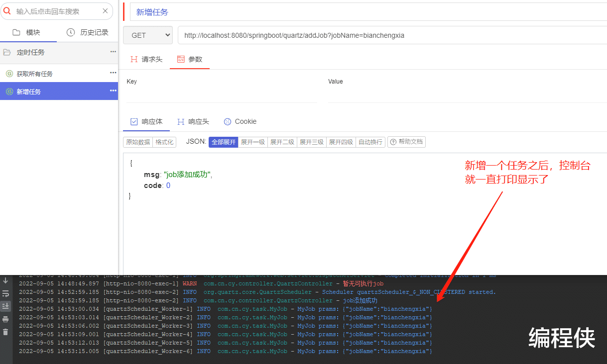Show 原始数据 raw response

138,142
